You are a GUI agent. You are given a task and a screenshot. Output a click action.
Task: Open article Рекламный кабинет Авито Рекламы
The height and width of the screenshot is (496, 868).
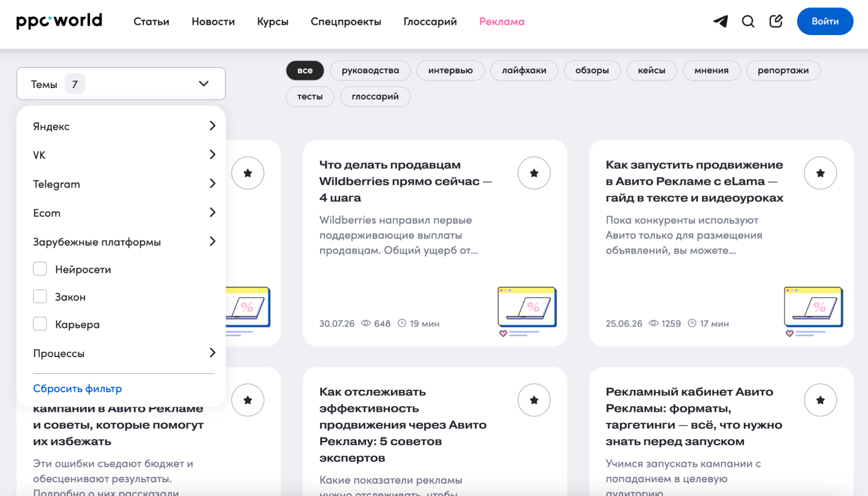693,416
